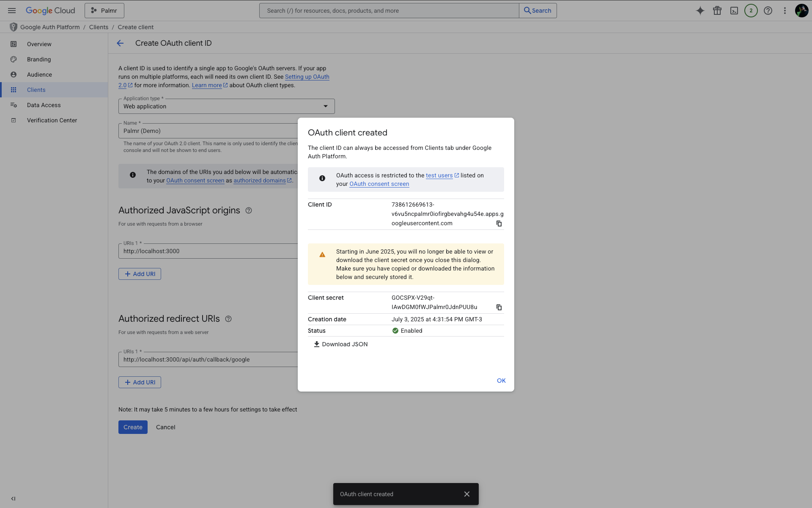Click the Client ID value text
This screenshot has height=508, width=812.
[447, 214]
